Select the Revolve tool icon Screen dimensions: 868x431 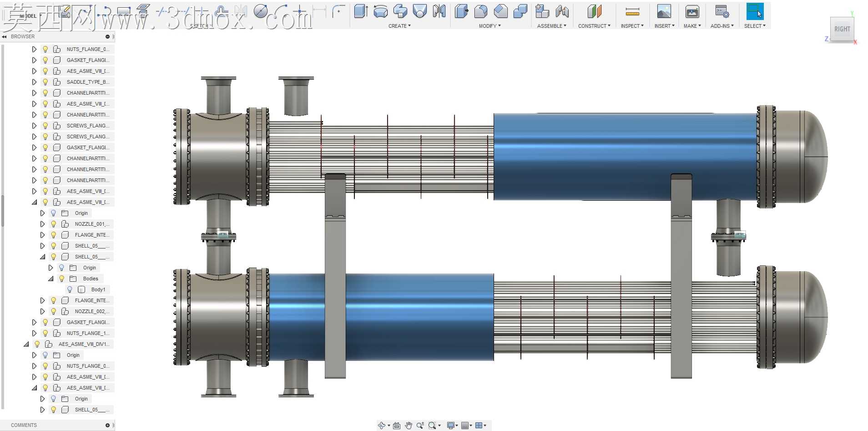[x=380, y=11]
